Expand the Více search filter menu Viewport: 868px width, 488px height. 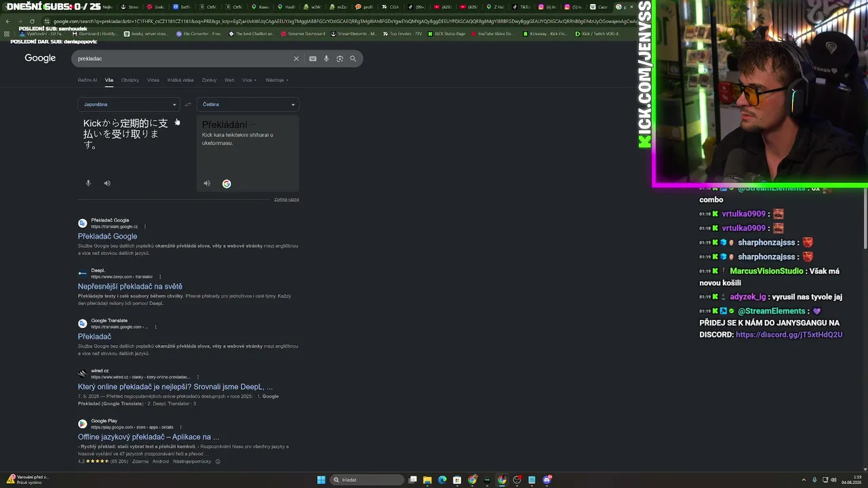pos(249,80)
